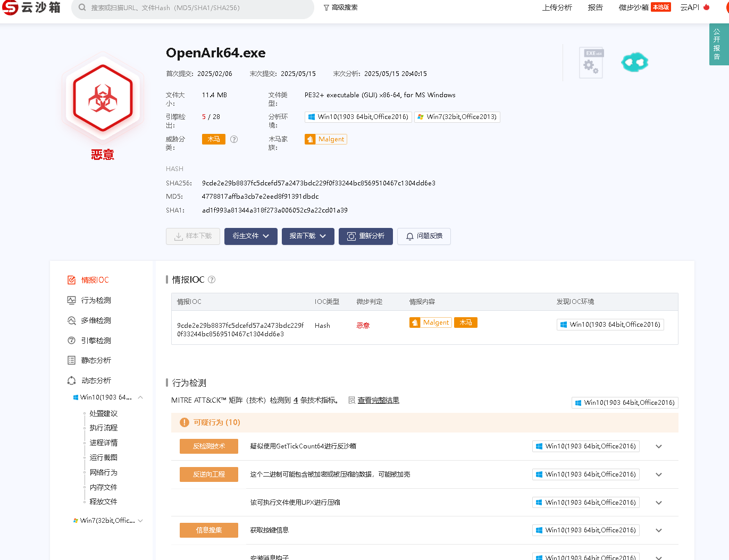Expand the GetTickCount64 anti-sandbox row
The width and height of the screenshot is (729, 560).
coord(659,446)
